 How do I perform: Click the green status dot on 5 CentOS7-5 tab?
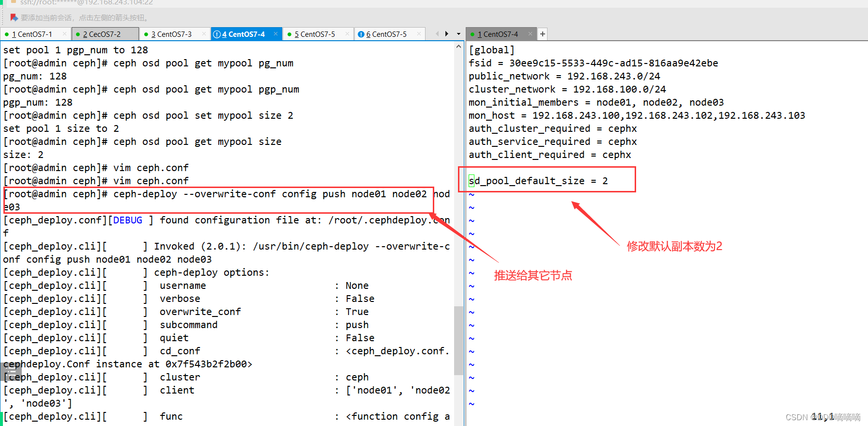(x=289, y=34)
